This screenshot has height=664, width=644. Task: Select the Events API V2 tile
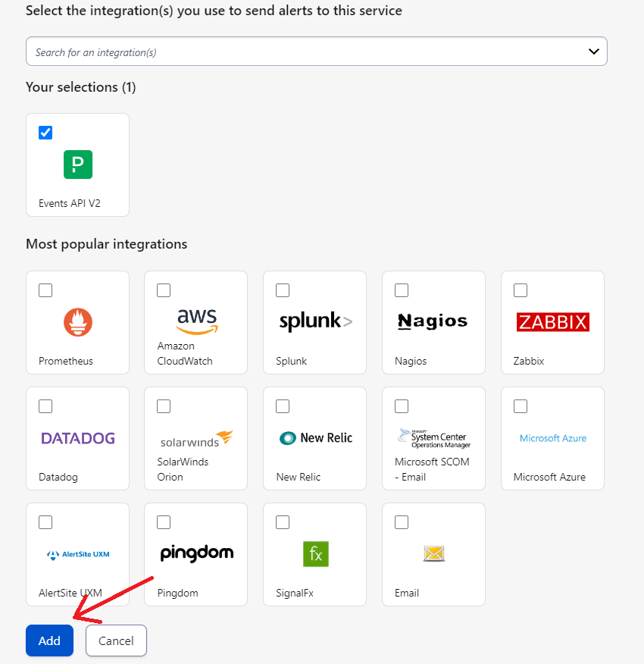[77, 164]
